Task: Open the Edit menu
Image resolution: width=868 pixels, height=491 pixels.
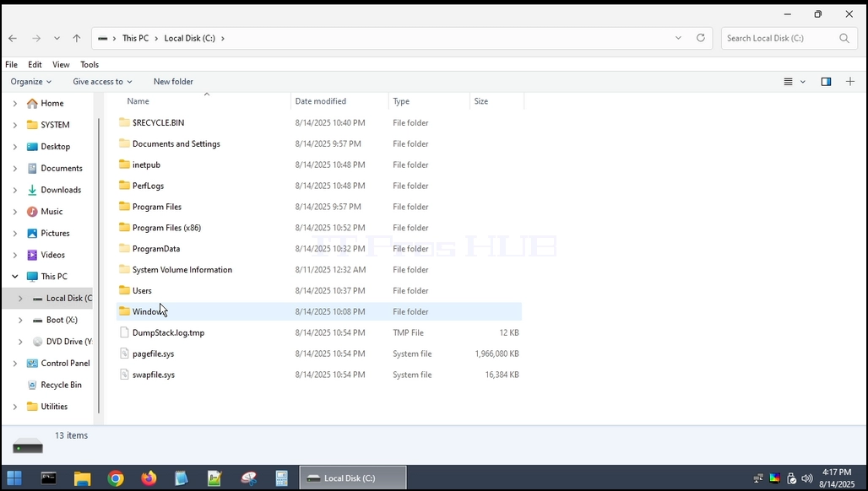Action: [x=35, y=65]
